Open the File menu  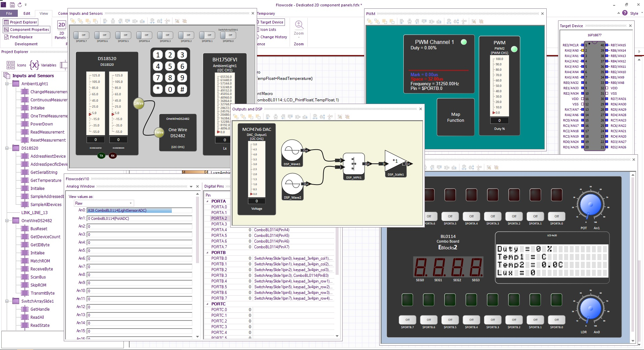(9, 13)
